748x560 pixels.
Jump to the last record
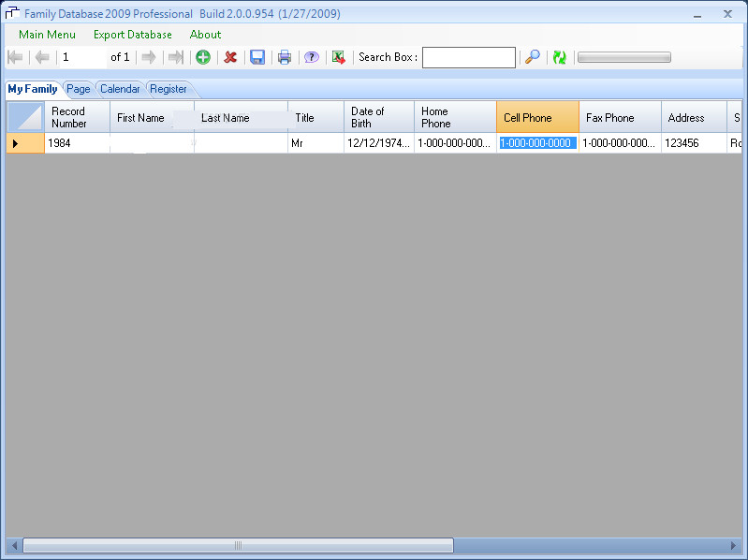(176, 58)
